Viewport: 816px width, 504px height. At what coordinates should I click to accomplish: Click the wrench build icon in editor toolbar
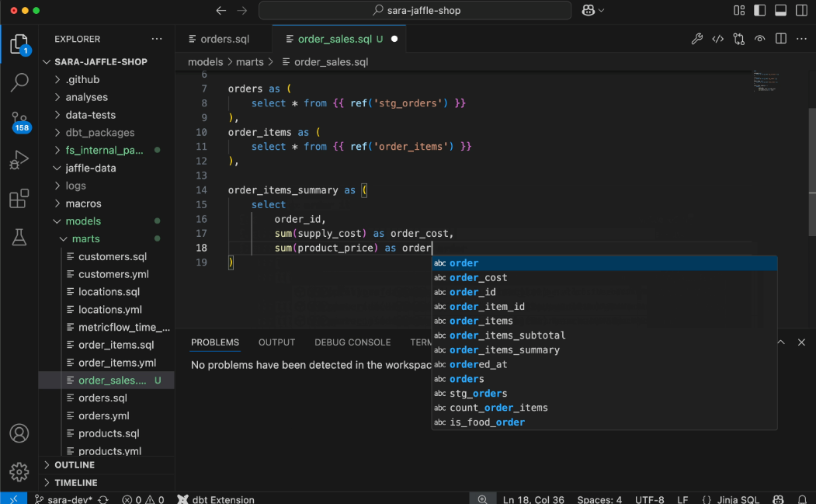[x=697, y=39]
